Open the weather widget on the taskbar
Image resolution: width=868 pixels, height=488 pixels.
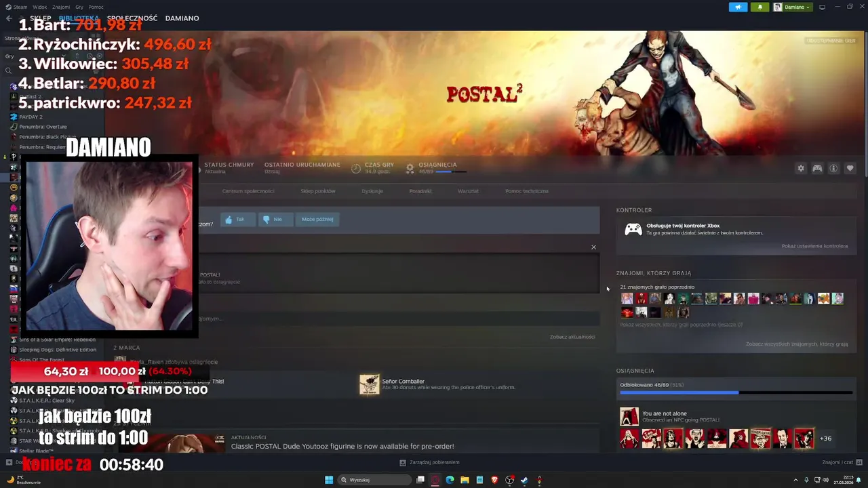coord(22,480)
